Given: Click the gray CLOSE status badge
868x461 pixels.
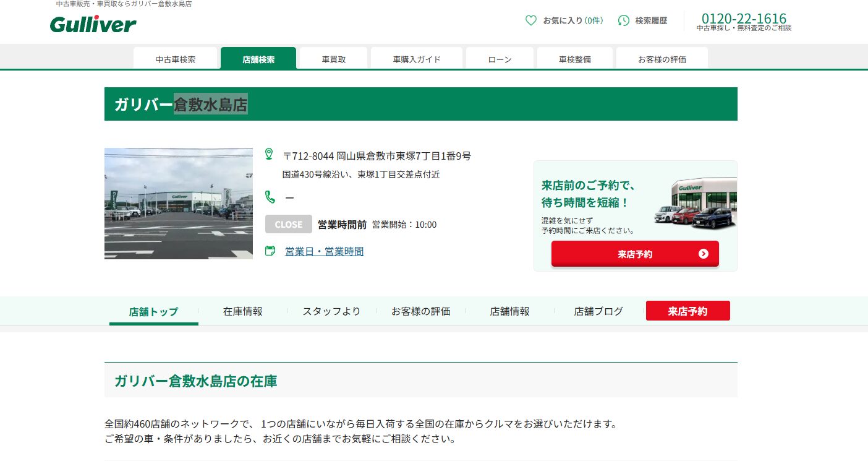Looking at the screenshot, I should [288, 224].
